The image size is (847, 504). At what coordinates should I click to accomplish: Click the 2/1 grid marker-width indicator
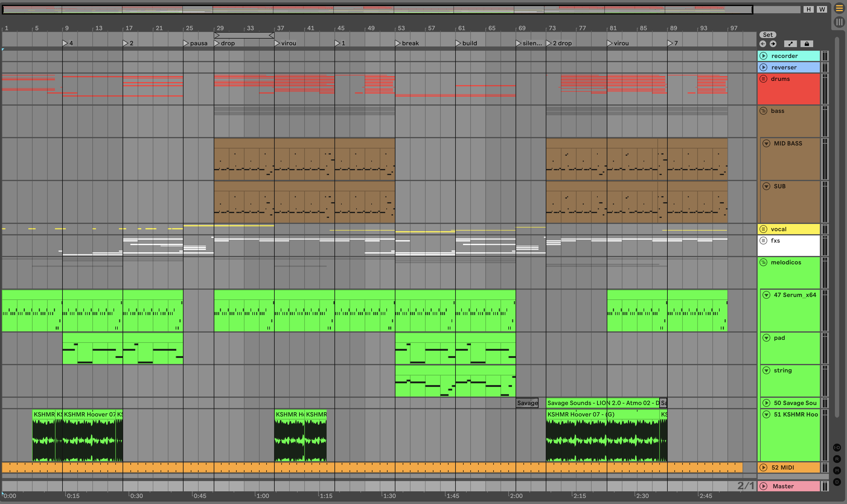(x=746, y=486)
